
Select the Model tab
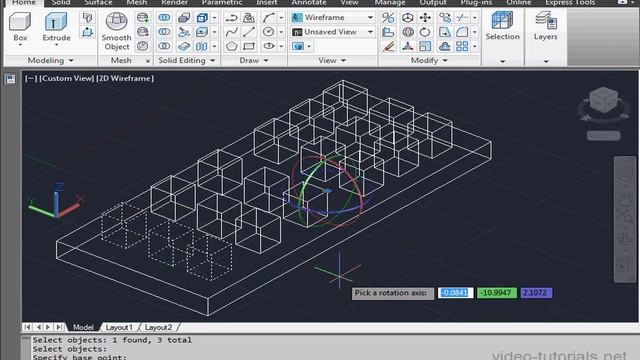tap(83, 327)
